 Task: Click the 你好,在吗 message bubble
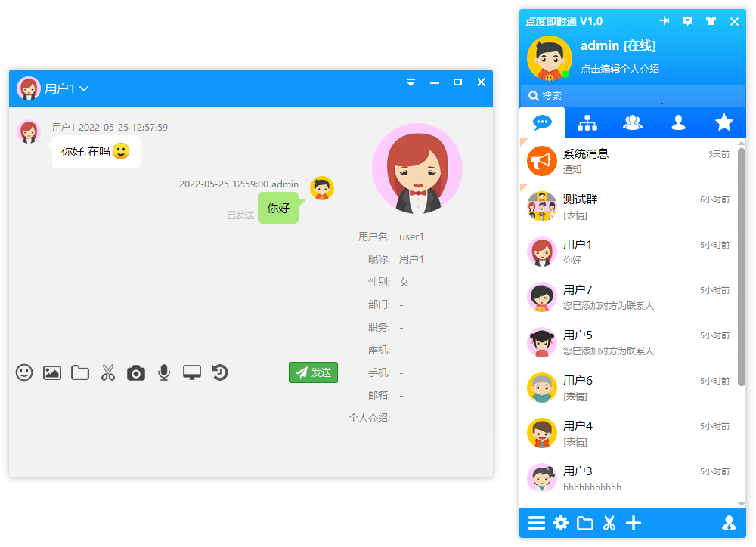click(96, 152)
